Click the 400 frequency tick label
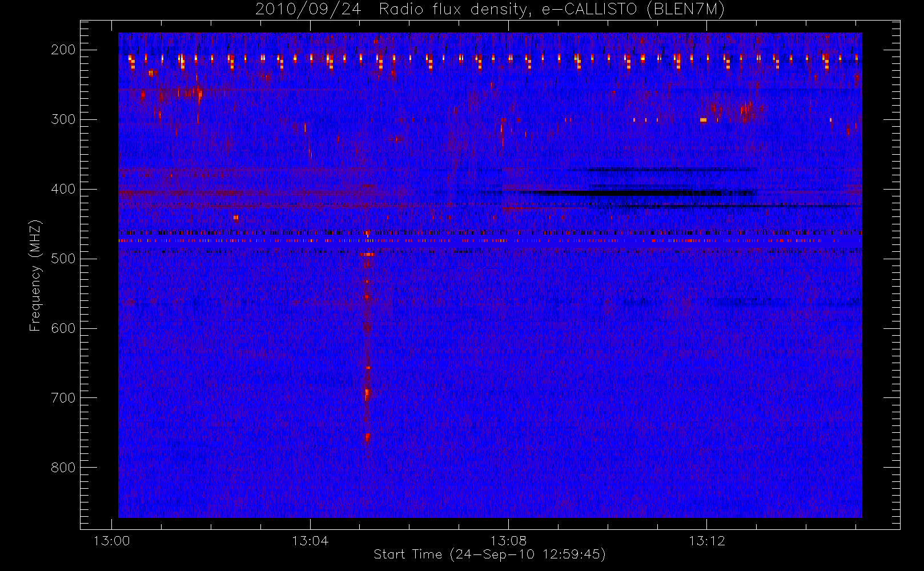The width and height of the screenshot is (924, 571). tap(63, 189)
